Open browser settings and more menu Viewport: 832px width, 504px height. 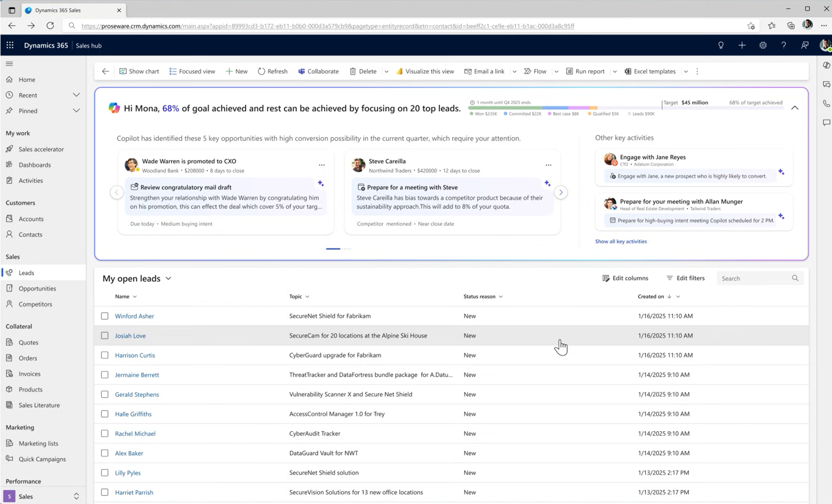click(824, 26)
